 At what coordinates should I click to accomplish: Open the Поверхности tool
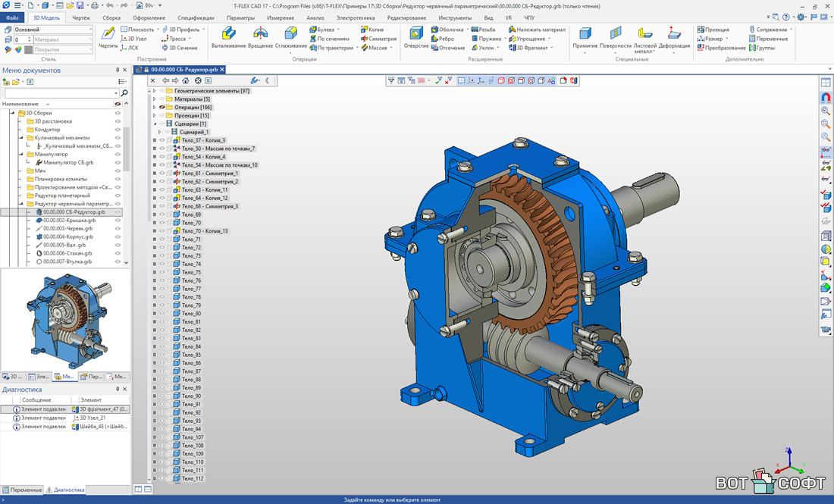pos(616,38)
